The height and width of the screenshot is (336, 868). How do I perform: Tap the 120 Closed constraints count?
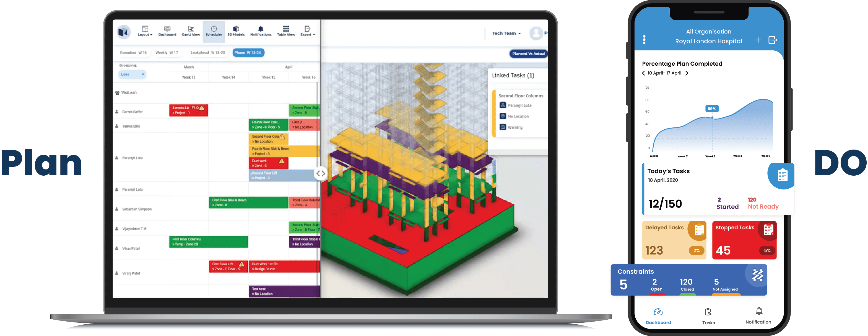tap(686, 284)
